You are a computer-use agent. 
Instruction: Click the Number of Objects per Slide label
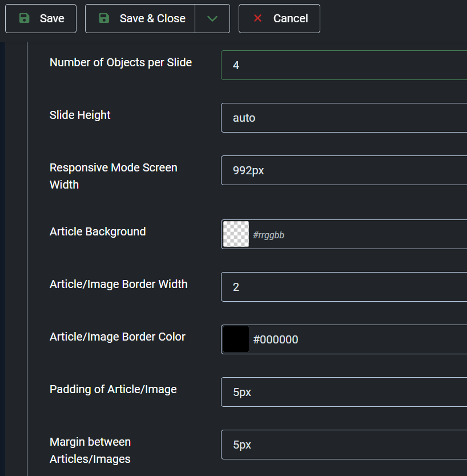(x=120, y=62)
